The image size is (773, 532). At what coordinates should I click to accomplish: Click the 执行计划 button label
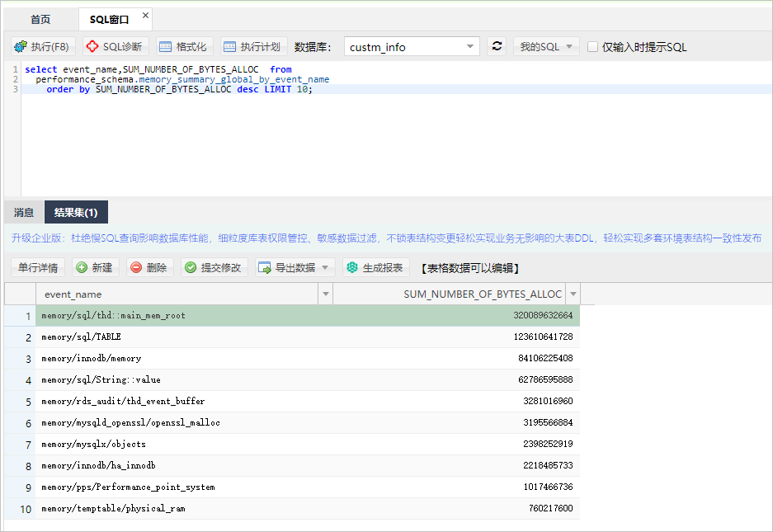(x=261, y=47)
